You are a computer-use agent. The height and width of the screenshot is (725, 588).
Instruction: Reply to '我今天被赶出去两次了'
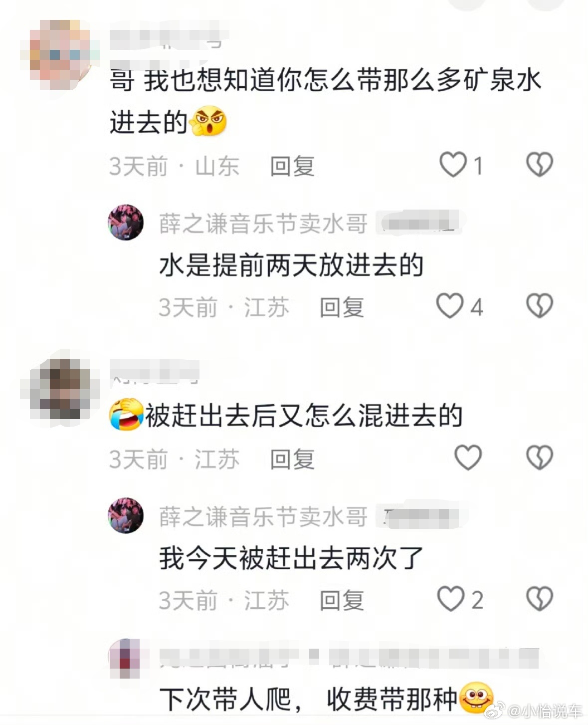(342, 601)
